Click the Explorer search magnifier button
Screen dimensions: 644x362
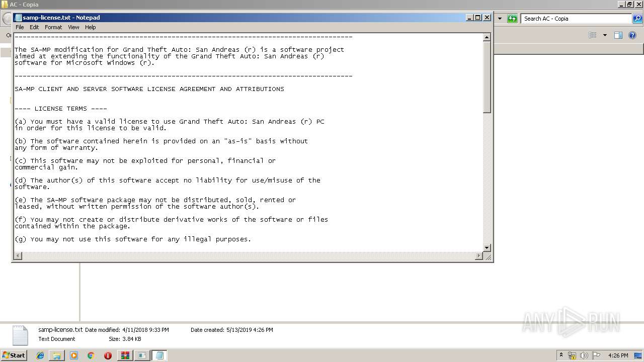click(637, 19)
